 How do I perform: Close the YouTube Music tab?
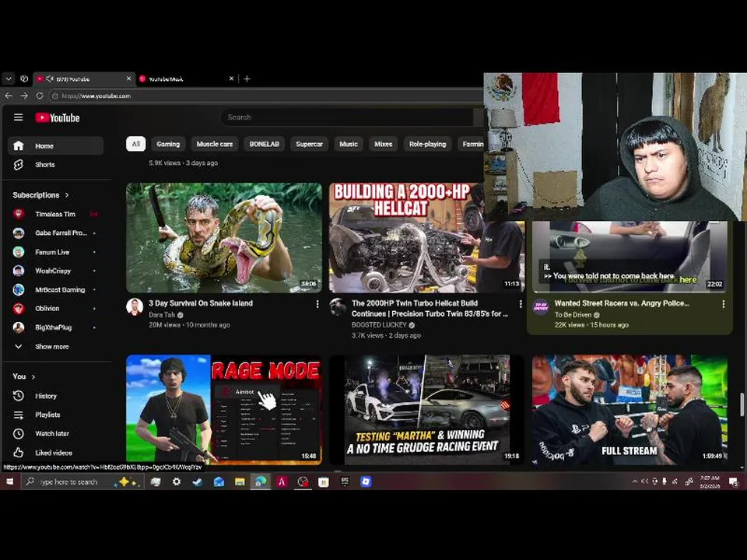click(231, 79)
